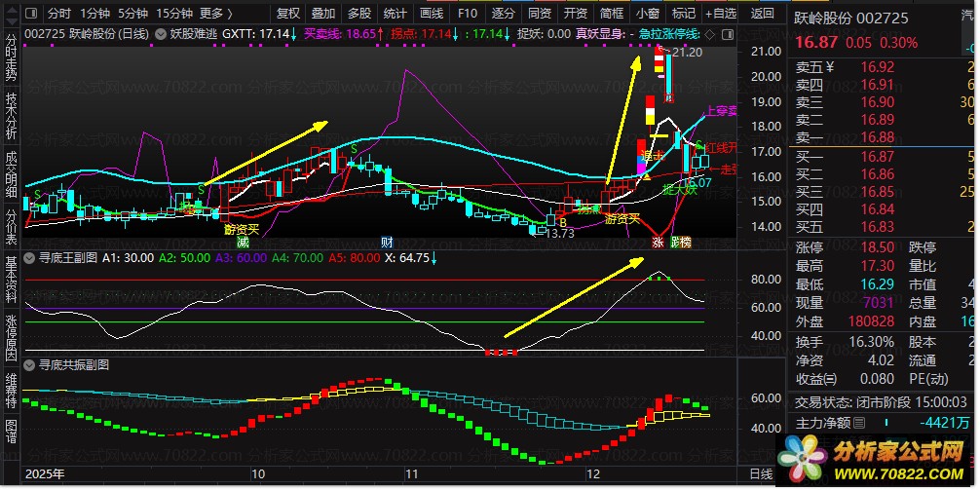Click the diamond icon in indicator header
The width and height of the screenshot is (980, 490).
[x=710, y=33]
